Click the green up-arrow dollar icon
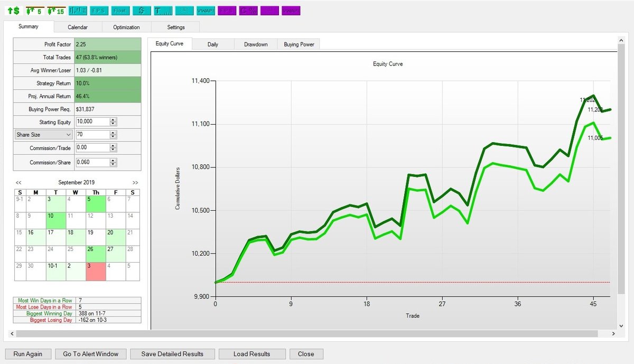The width and height of the screenshot is (634, 364). (x=14, y=11)
